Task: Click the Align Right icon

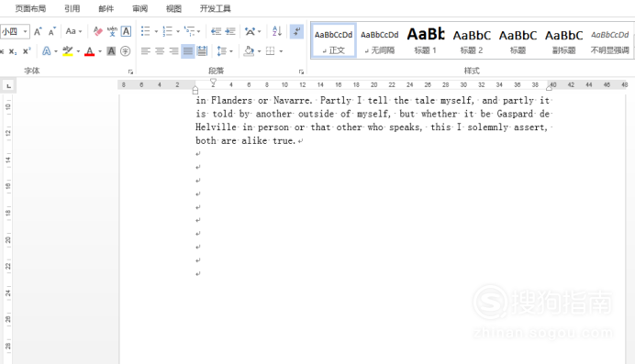Action: tap(173, 51)
